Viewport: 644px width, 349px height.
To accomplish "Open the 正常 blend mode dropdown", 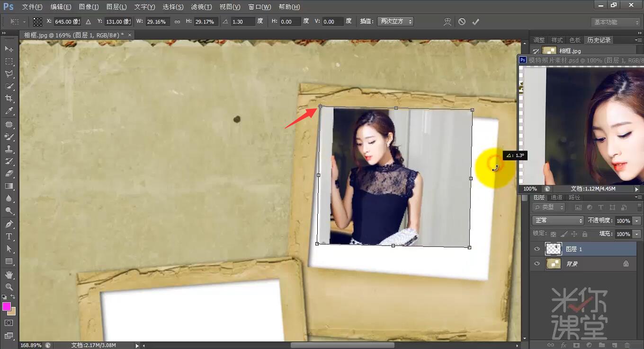I will click(x=558, y=221).
